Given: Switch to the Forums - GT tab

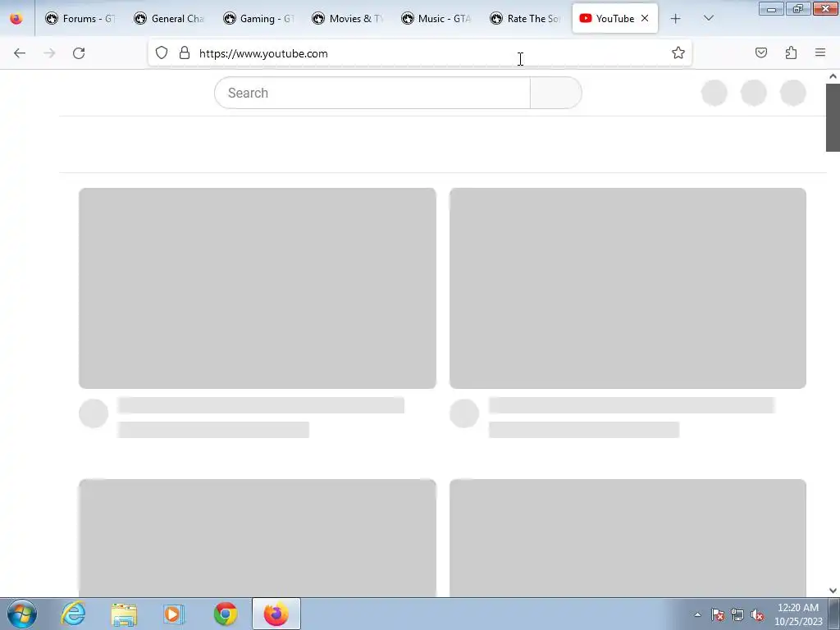Looking at the screenshot, I should 80,19.
